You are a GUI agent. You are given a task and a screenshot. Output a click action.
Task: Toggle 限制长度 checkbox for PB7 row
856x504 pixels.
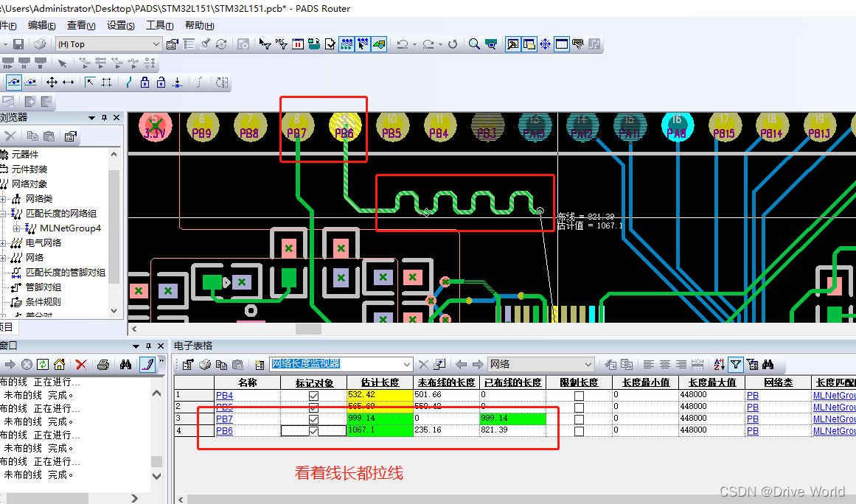point(580,419)
